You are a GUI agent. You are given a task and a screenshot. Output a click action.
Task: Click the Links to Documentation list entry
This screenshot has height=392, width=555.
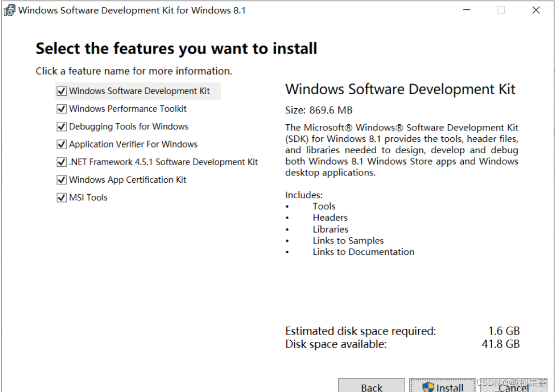coord(363,252)
